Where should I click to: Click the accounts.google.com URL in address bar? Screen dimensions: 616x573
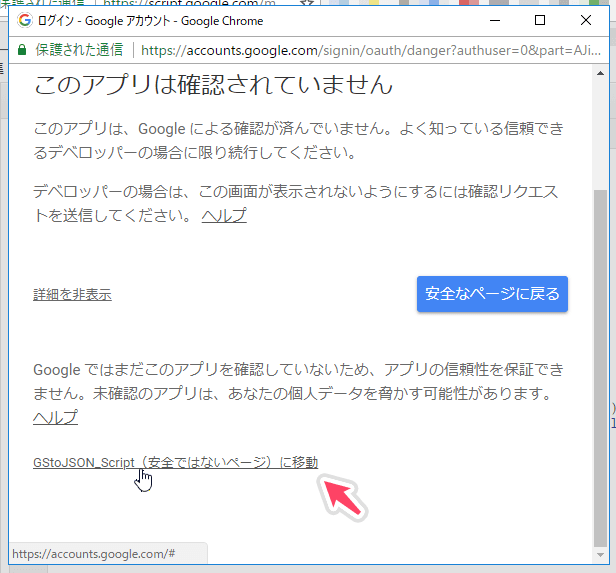(x=370, y=51)
